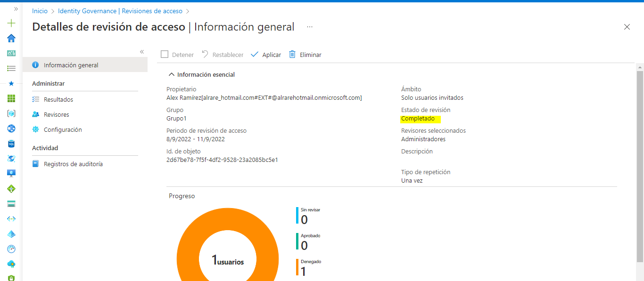644x281 pixels.
Task: Collapse the navigation pane with the double chevron
Action: pyautogui.click(x=141, y=52)
